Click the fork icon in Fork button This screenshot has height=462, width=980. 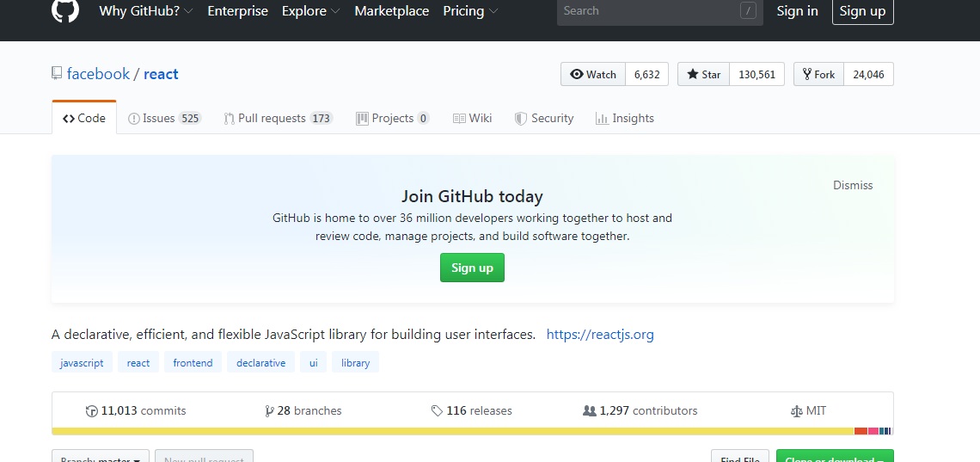tap(807, 74)
